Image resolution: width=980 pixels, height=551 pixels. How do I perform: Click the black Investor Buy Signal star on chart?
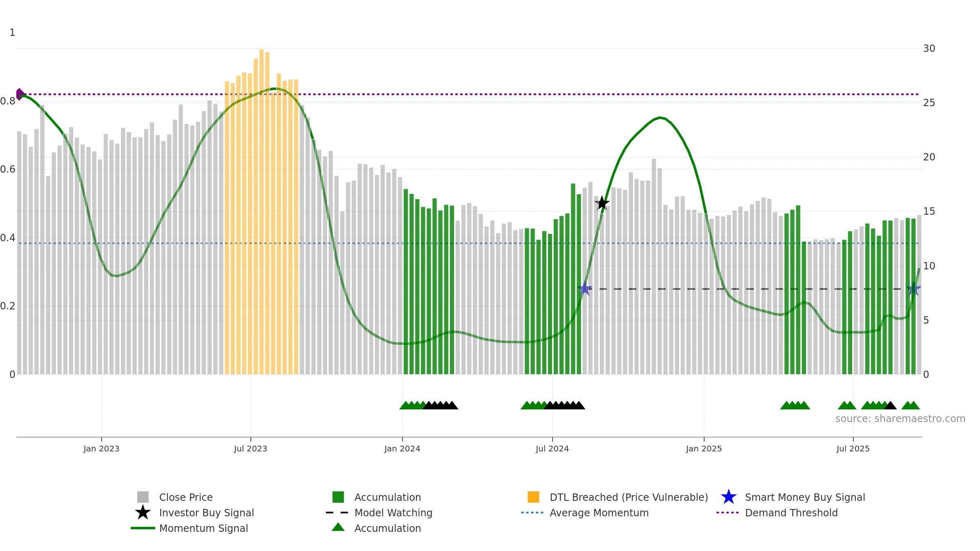[x=602, y=203]
